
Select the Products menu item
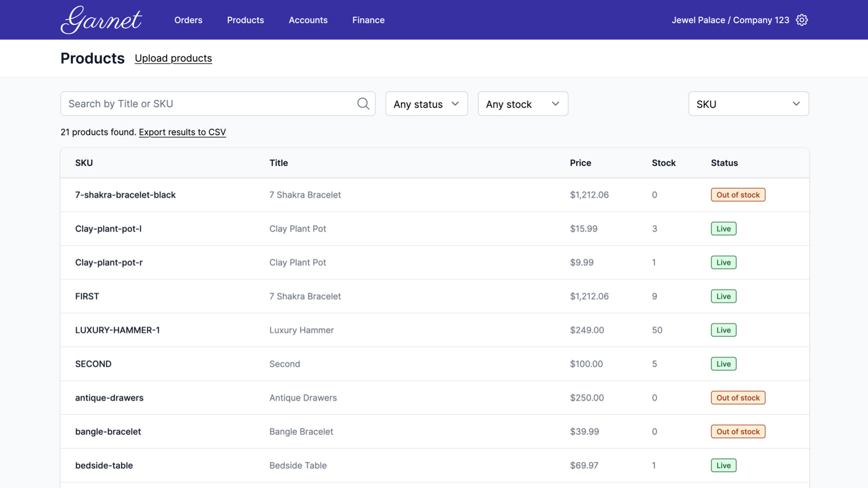tap(245, 20)
